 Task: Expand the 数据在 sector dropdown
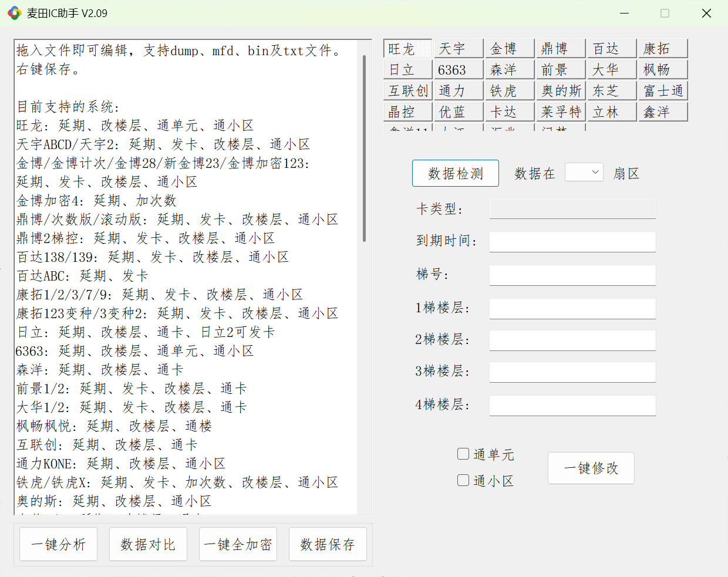click(x=584, y=173)
